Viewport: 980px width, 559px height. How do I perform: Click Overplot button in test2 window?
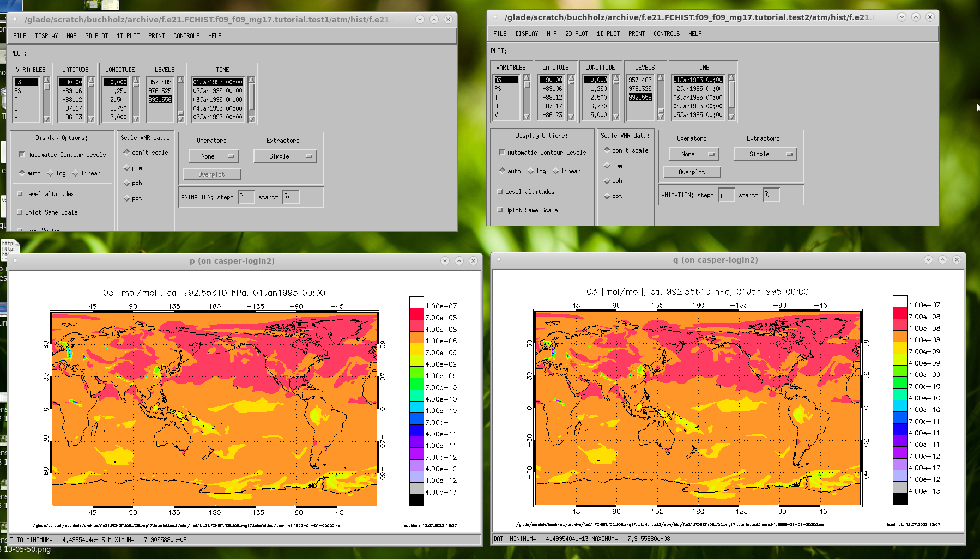tap(692, 172)
